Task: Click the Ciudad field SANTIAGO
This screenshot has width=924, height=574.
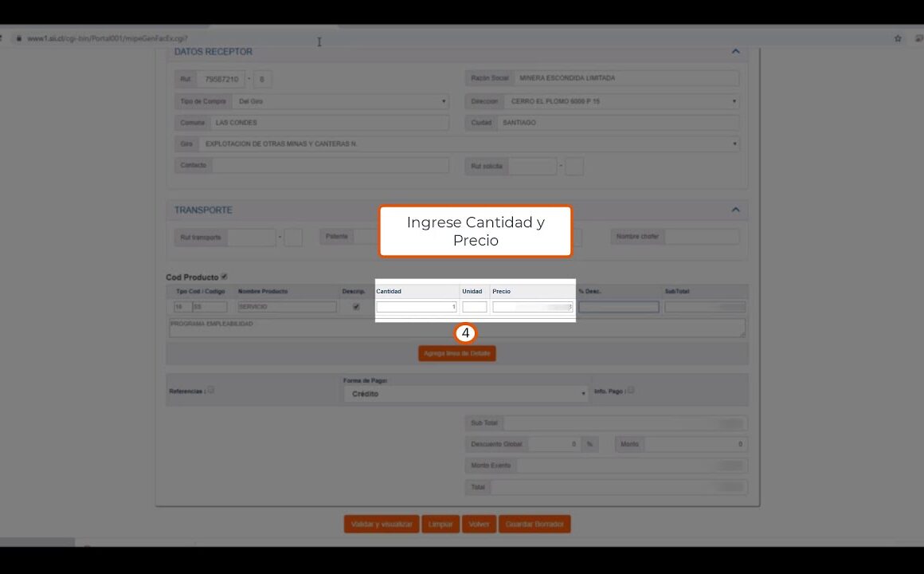Action: tap(618, 123)
